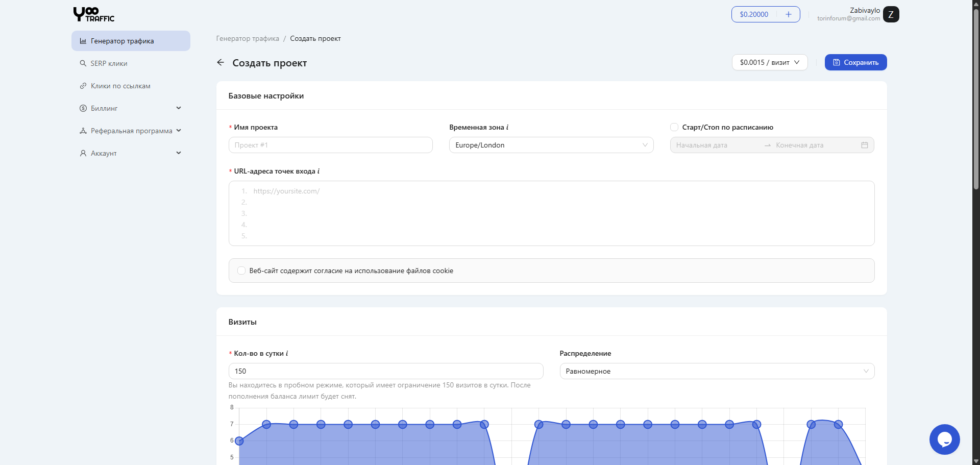980x465 pixels.
Task: Click the bar chart icon in Генератор трафика
Action: (83, 41)
